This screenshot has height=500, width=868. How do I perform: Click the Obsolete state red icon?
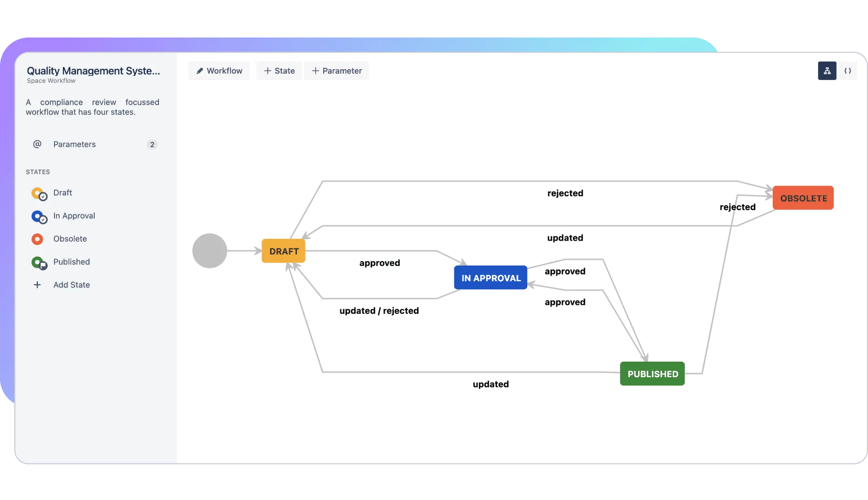(x=37, y=239)
